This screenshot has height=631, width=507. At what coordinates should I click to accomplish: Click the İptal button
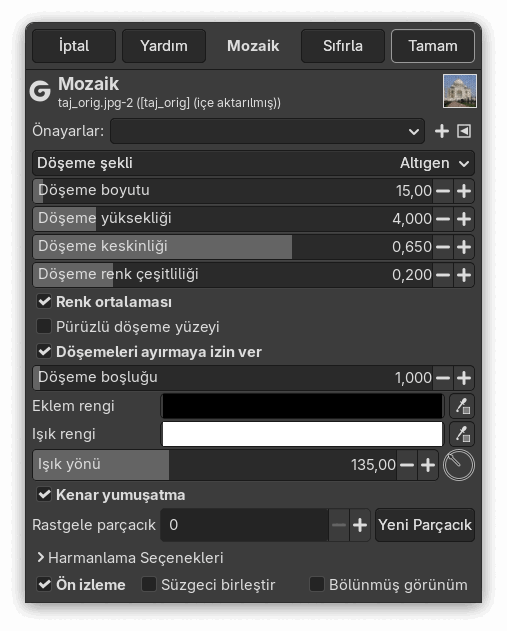point(74,46)
